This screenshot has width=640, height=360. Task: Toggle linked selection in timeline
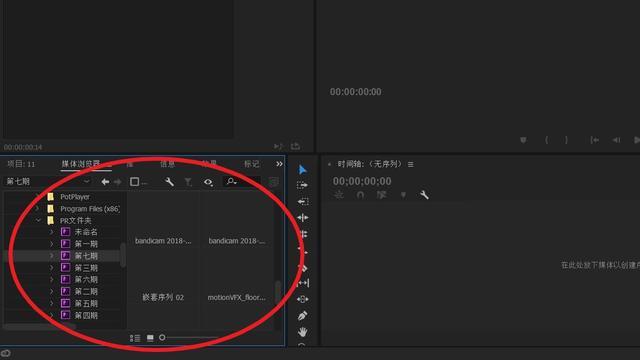[382, 195]
